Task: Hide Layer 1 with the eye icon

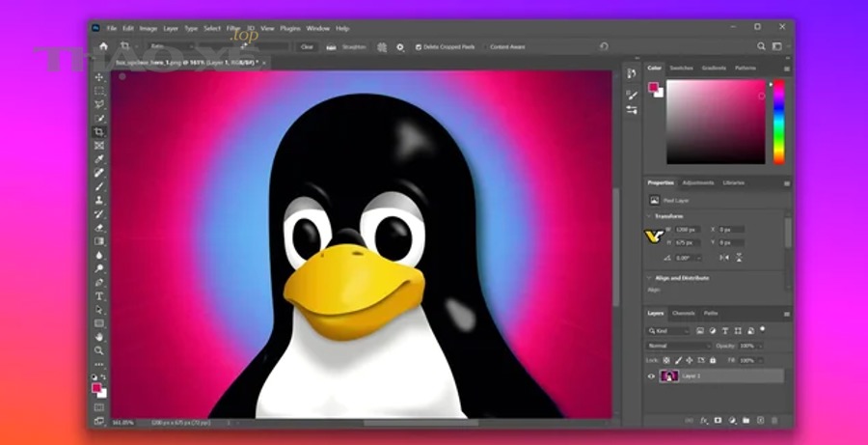Action: (x=651, y=376)
